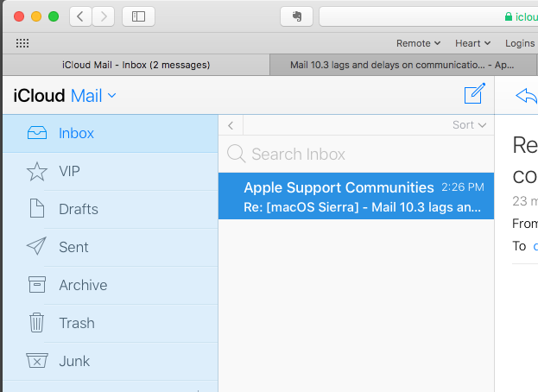Click the compose new message icon

tap(474, 93)
